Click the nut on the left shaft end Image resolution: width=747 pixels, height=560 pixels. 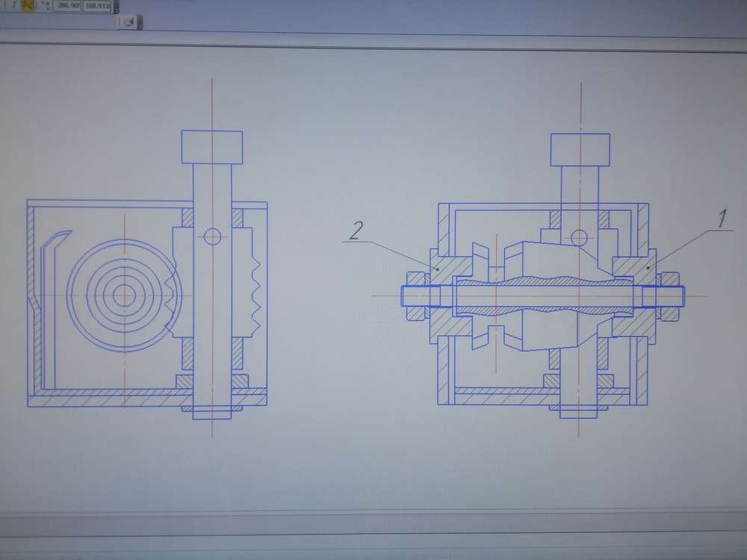tap(413, 296)
